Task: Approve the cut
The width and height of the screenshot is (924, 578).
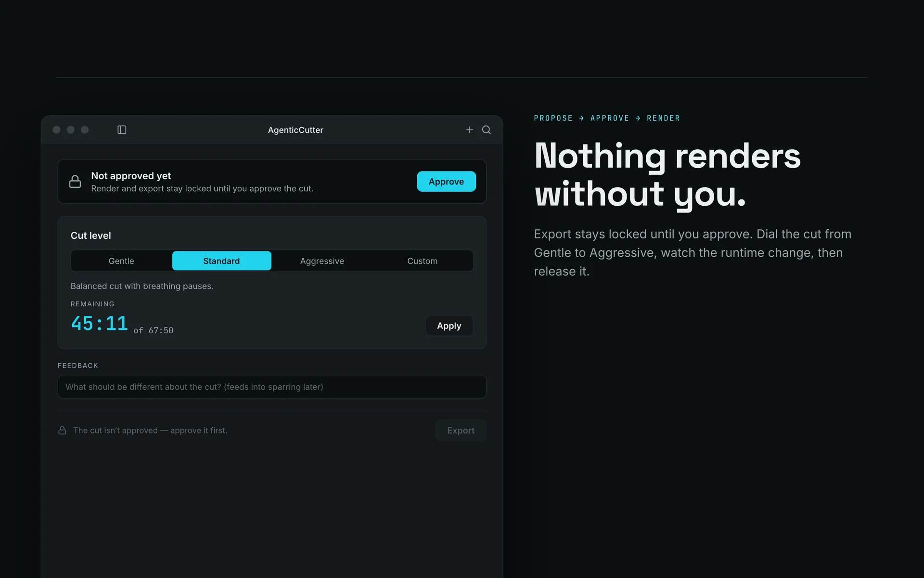Action: click(446, 182)
